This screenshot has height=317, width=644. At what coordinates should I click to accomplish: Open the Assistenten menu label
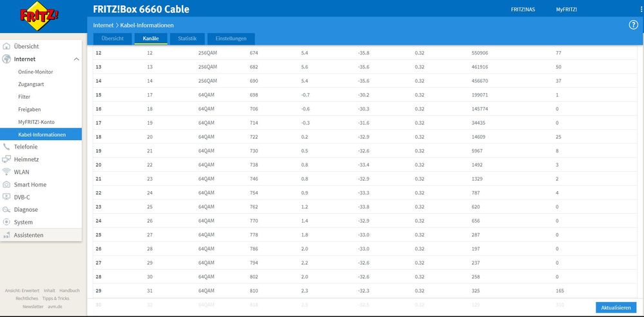point(28,235)
